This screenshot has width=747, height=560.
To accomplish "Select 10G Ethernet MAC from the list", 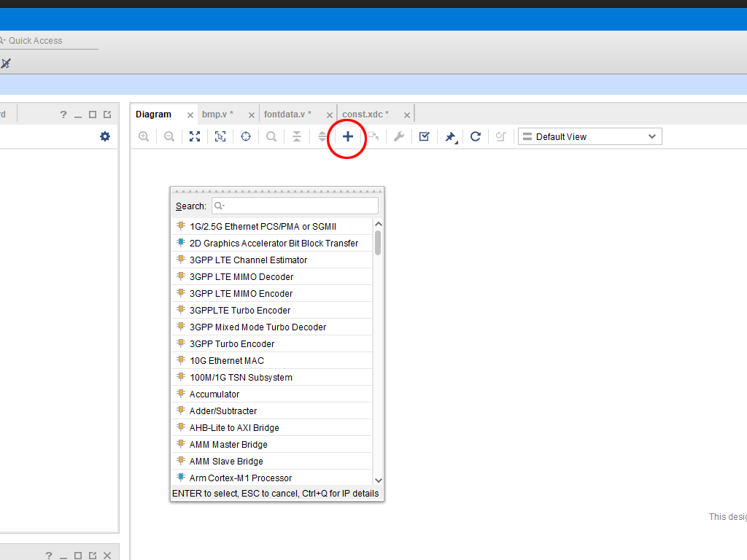I will [x=227, y=361].
